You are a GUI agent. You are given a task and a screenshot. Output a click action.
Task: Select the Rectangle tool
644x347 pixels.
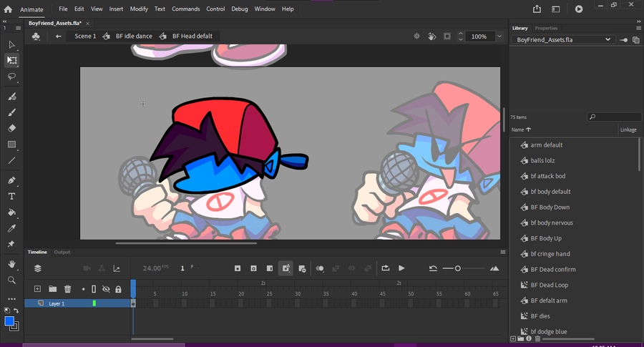(11, 145)
